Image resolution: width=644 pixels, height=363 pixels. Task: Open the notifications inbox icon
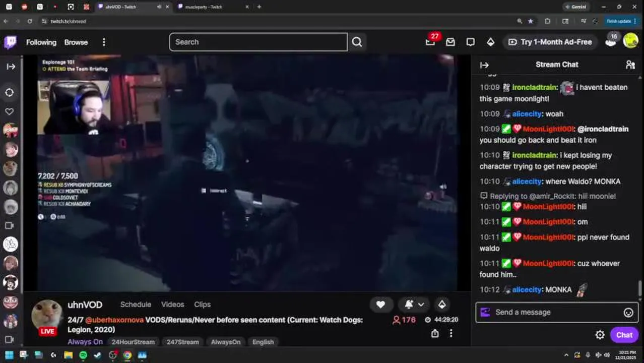pos(450,42)
